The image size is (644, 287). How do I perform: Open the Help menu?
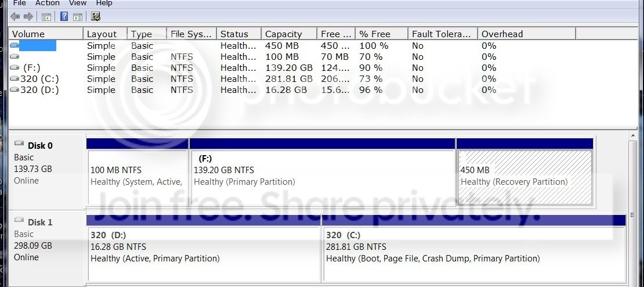[x=104, y=3]
